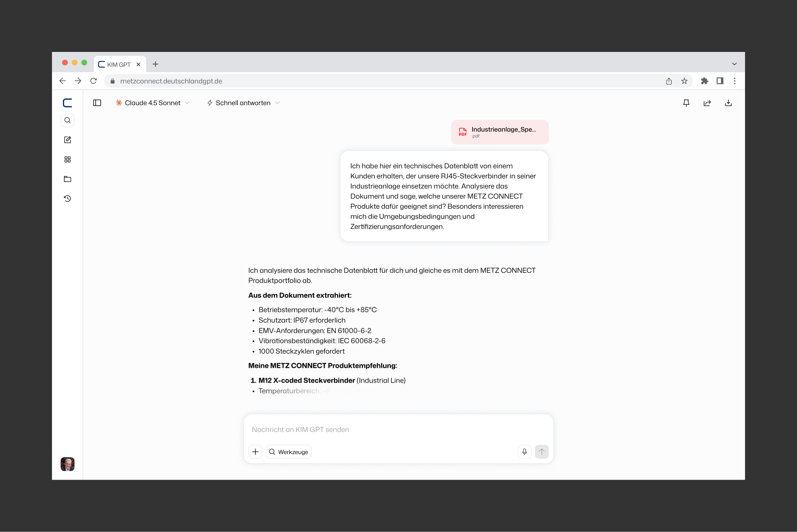Open the apps grid icon
Viewport: 797px width, 532px height.
pyautogui.click(x=67, y=159)
